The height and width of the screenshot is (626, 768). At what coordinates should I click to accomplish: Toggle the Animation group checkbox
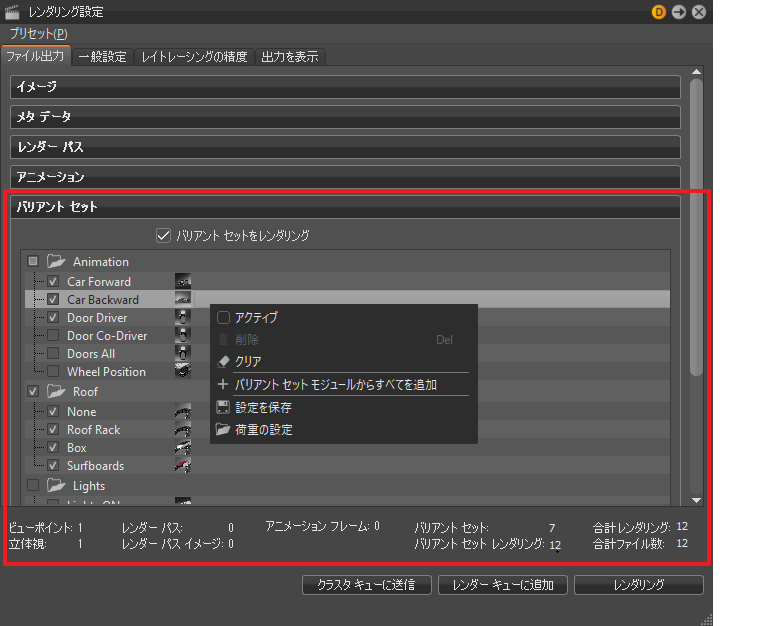tap(33, 261)
